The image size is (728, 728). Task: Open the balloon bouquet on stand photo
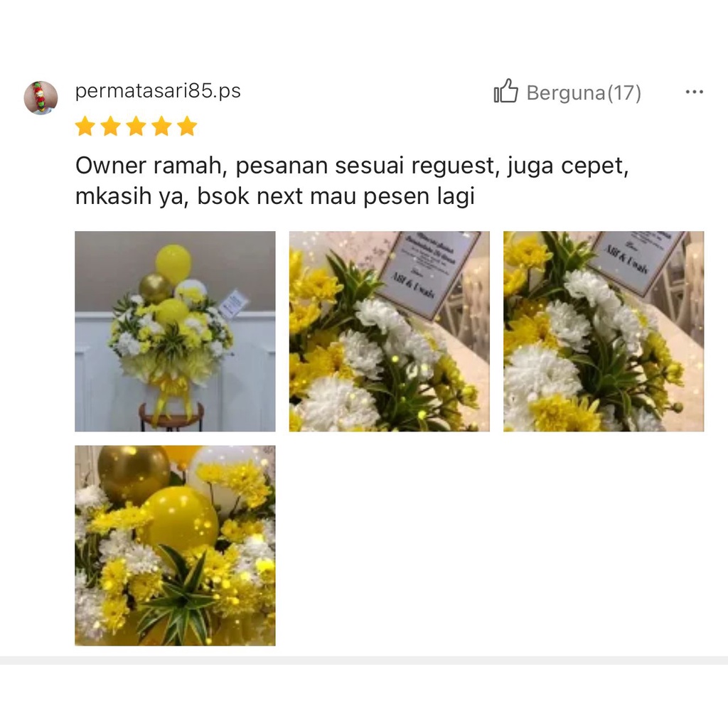[175, 331]
